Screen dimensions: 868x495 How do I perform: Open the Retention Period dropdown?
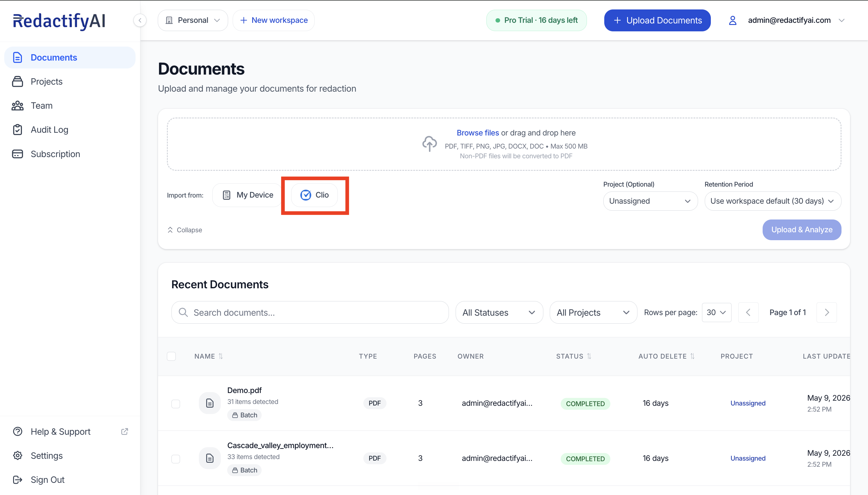[x=773, y=201]
